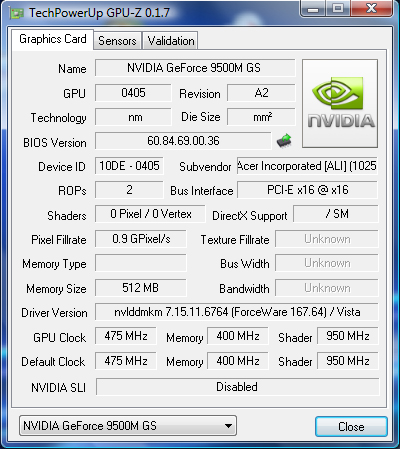Maximize the GPU-Z window
The width and height of the screenshot is (400, 449).
click(338, 8)
